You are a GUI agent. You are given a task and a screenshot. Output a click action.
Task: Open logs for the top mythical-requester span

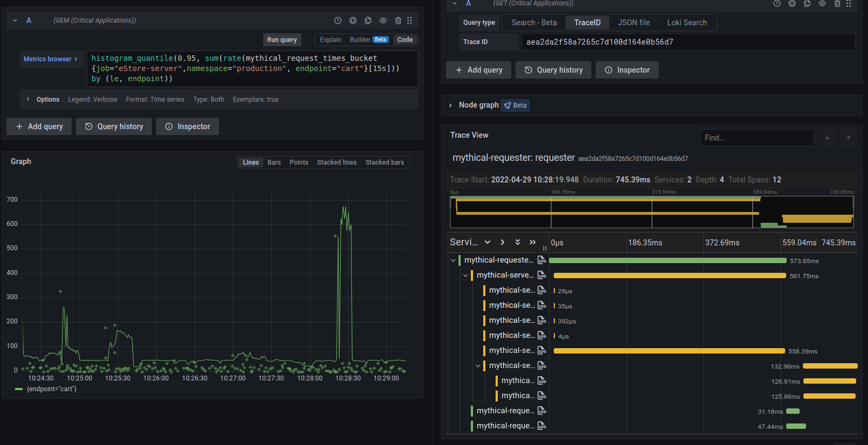click(x=542, y=260)
